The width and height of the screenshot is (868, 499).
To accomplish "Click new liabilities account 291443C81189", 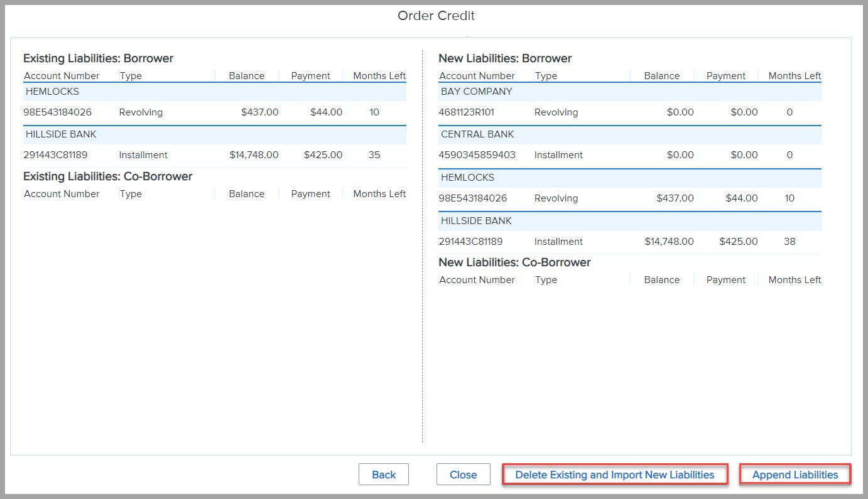I will pyautogui.click(x=470, y=242).
